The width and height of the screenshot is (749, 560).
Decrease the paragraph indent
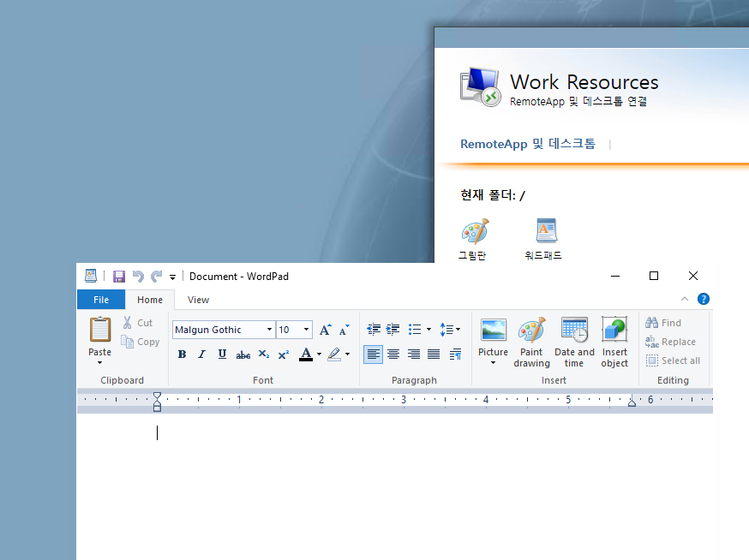point(374,330)
